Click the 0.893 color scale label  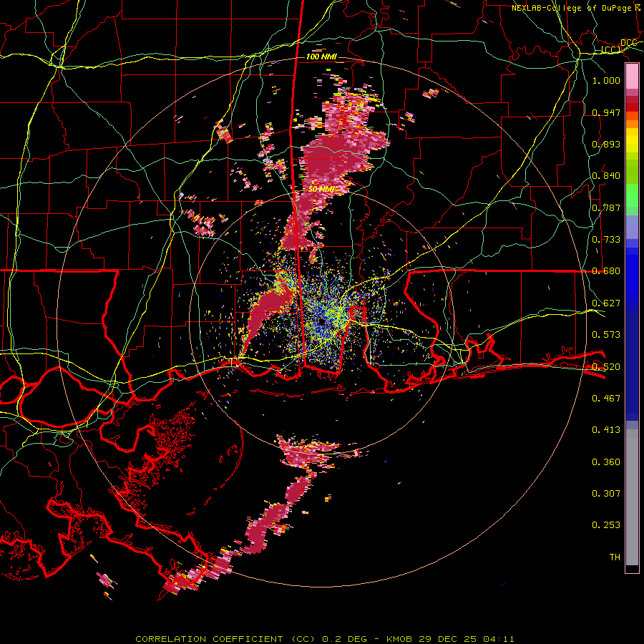coord(606,144)
